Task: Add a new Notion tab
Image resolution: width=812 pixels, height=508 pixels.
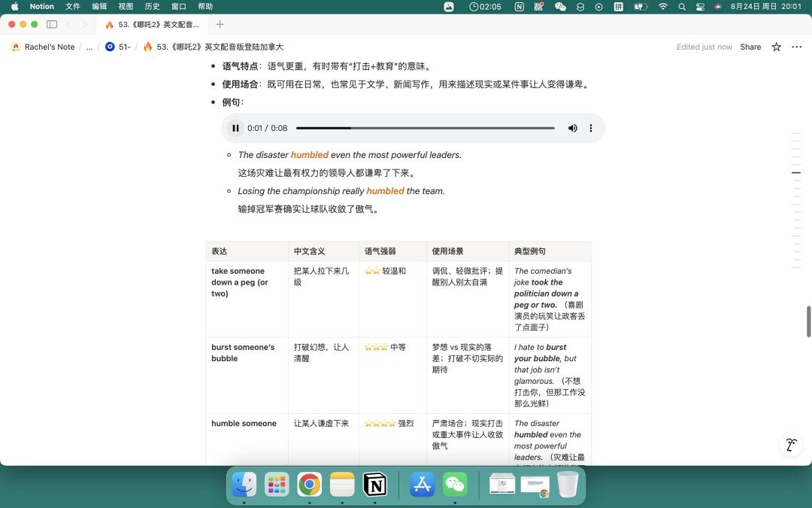Action: (220, 24)
